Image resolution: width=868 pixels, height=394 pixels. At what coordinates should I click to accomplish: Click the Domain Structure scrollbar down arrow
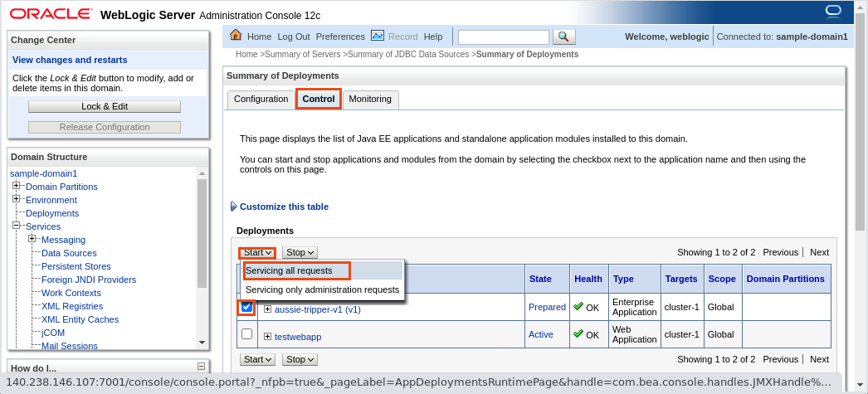pyautogui.click(x=202, y=343)
